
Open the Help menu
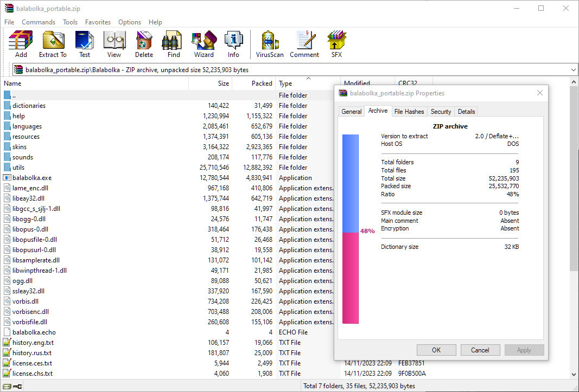[155, 22]
